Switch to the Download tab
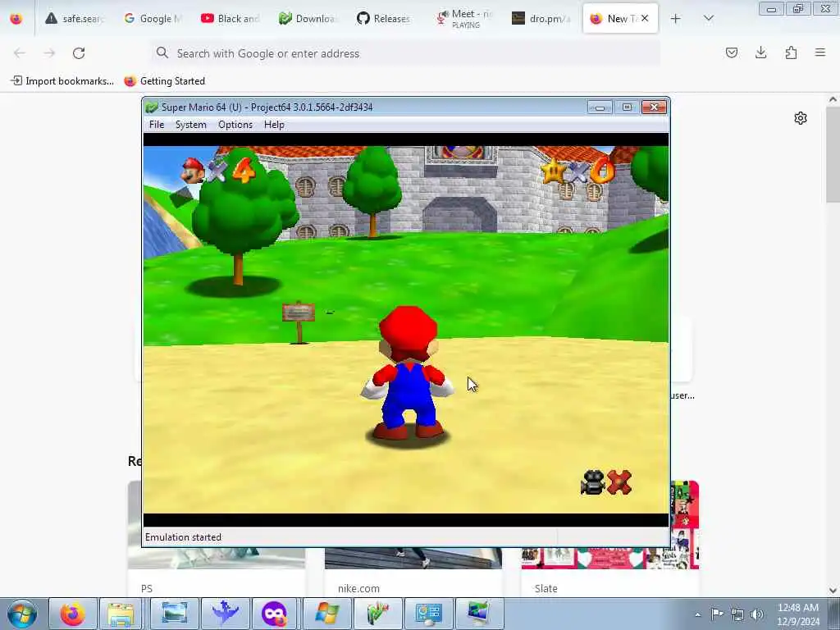The height and width of the screenshot is (630, 840). tap(308, 19)
